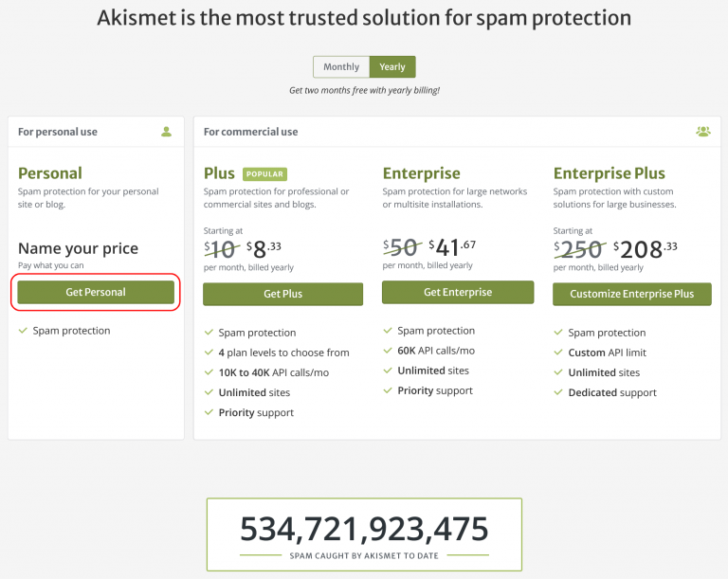This screenshot has height=579, width=728.
Task: Click the Personal plan heading
Action: pos(50,173)
